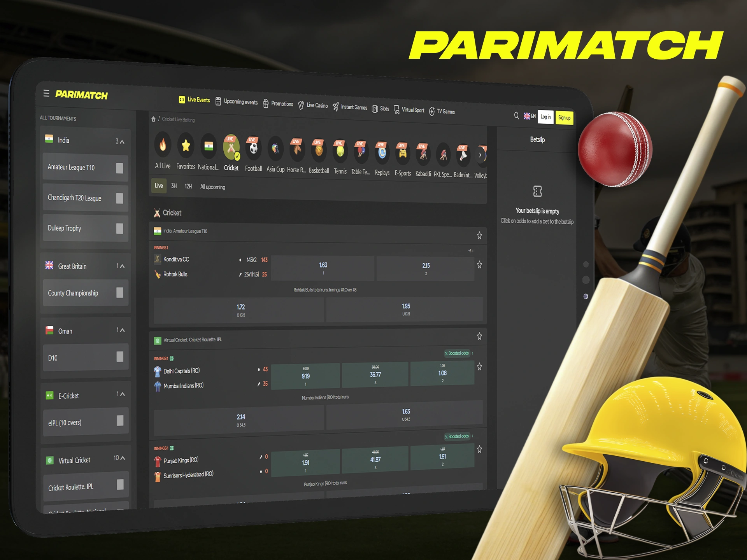Switch to the All upcoming tab
This screenshot has height=560, width=747.
pyautogui.click(x=212, y=187)
